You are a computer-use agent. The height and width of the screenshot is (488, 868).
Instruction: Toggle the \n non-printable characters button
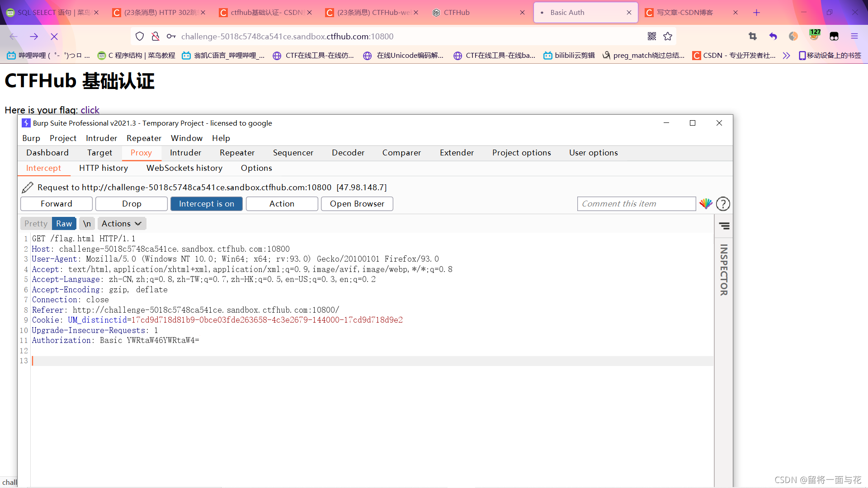87,224
